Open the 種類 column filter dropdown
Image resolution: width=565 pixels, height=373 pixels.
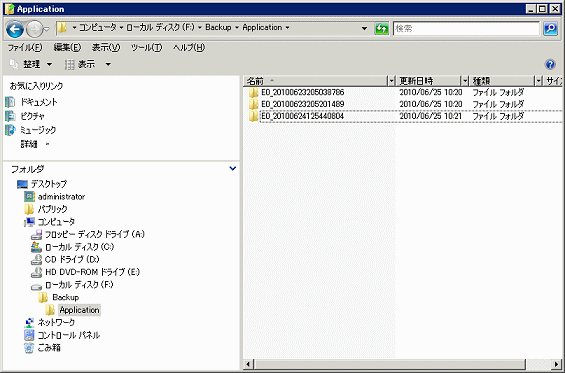tap(539, 81)
